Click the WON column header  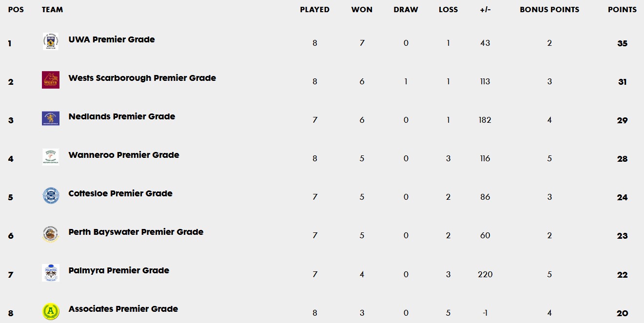pyautogui.click(x=362, y=10)
